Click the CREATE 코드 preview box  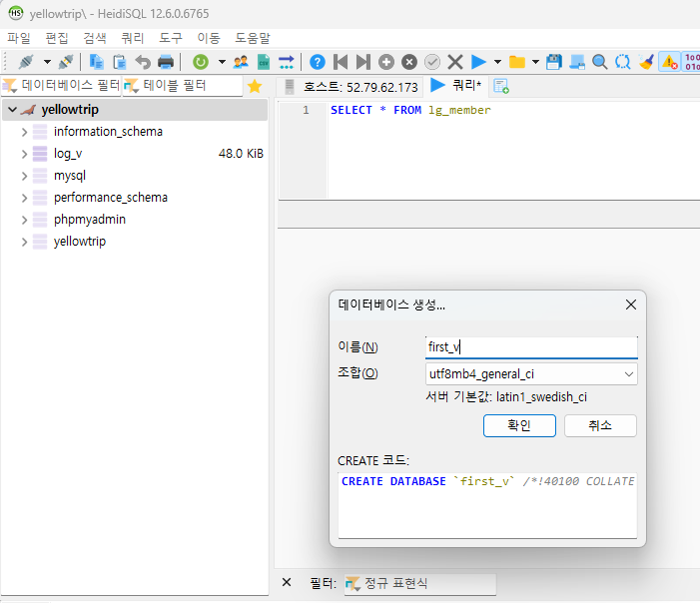point(487,505)
